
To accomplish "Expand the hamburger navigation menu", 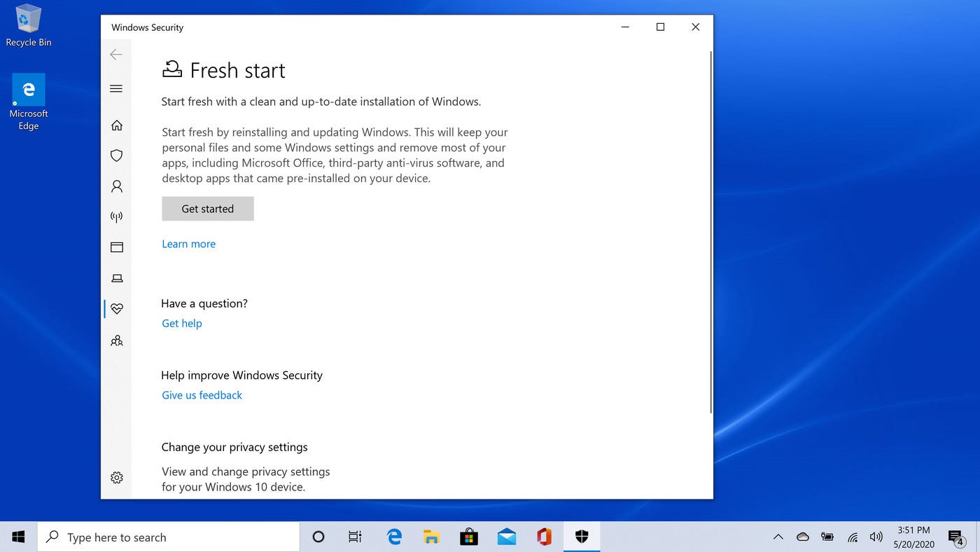I will point(117,88).
